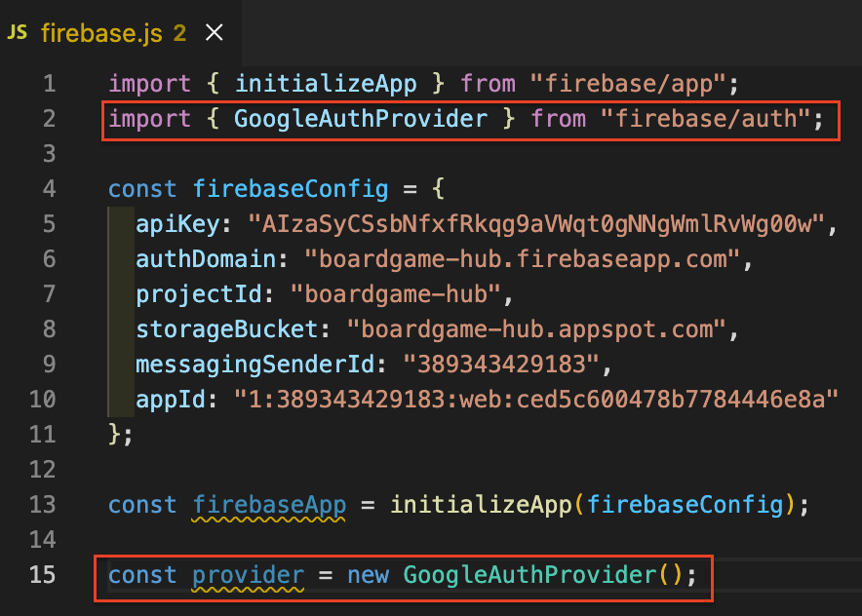Viewport: 862px width, 616px height.
Task: Close the firebase.js tab
Action: click(214, 32)
